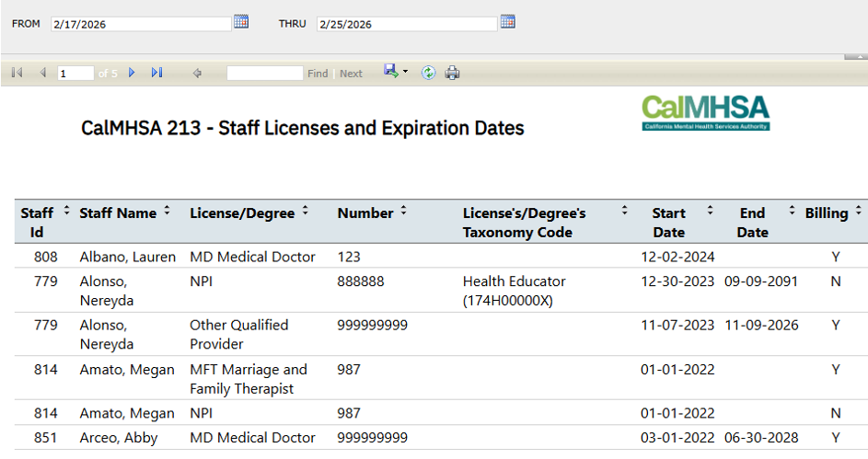Image resolution: width=868 pixels, height=459 pixels.
Task: Click the THRU date input field
Action: (406, 24)
